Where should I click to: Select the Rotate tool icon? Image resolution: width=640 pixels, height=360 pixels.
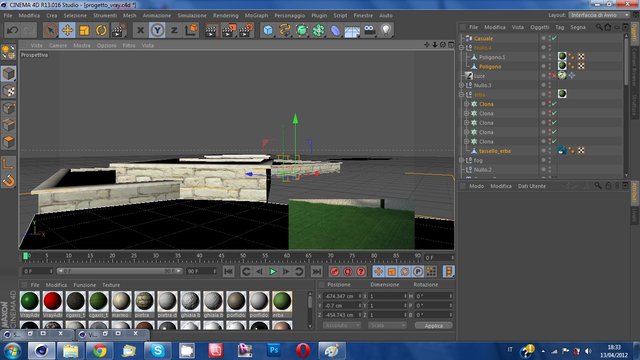[x=101, y=30]
